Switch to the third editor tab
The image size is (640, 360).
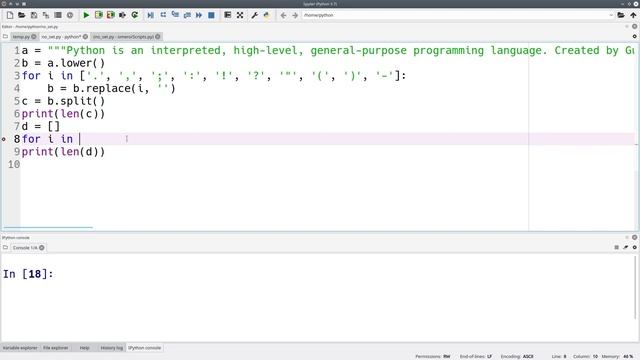point(123,37)
